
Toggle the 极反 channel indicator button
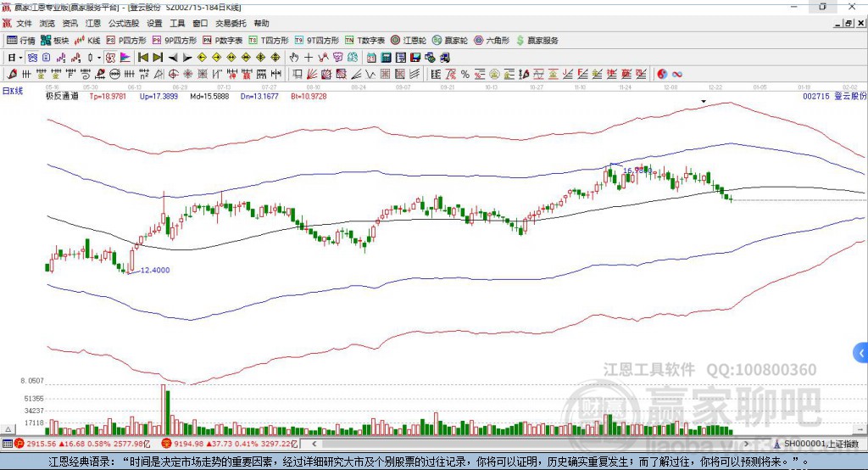pos(111,58)
